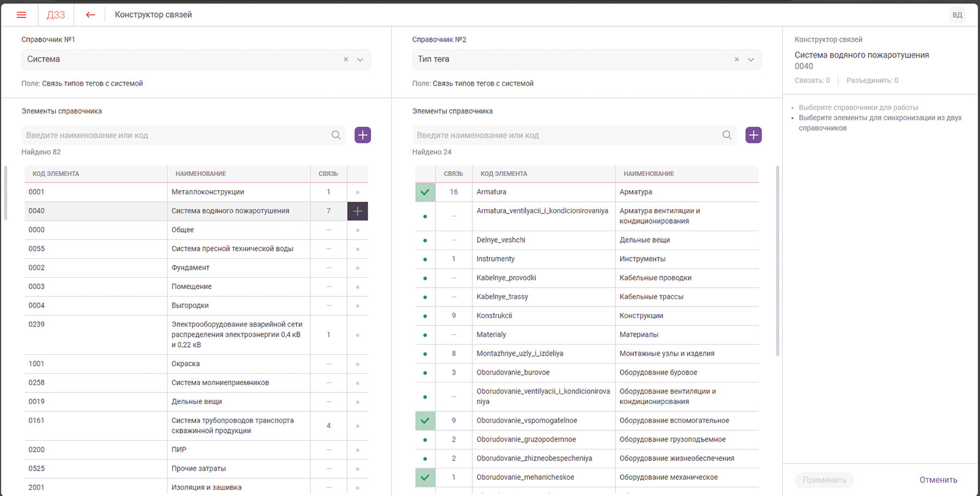This screenshot has height=496, width=980.
Task: Click Связать: 0 counter in side panel
Action: (812, 80)
